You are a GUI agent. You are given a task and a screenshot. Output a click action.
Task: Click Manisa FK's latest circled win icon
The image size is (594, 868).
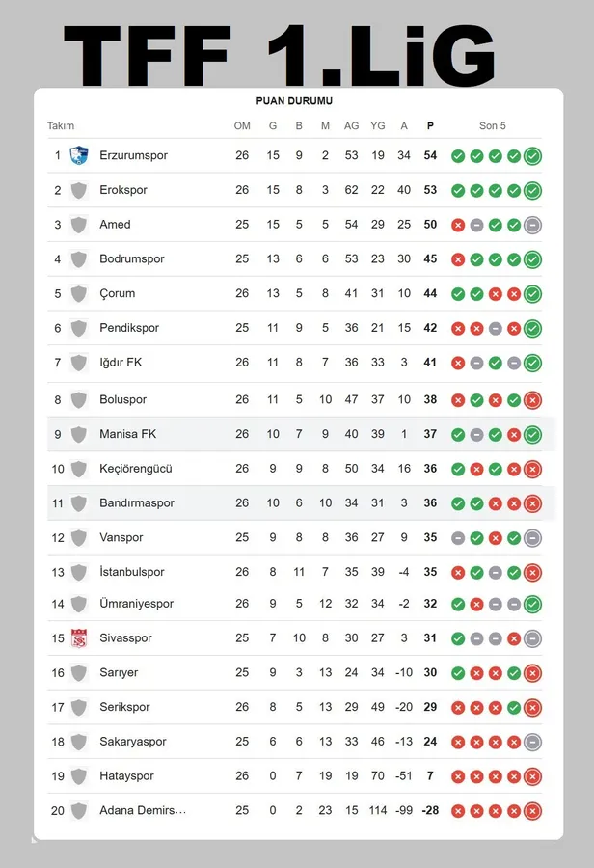click(x=532, y=434)
